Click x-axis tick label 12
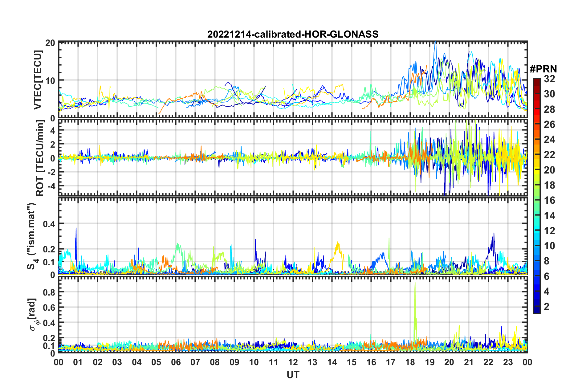This screenshot has height=392, width=586. click(x=293, y=362)
